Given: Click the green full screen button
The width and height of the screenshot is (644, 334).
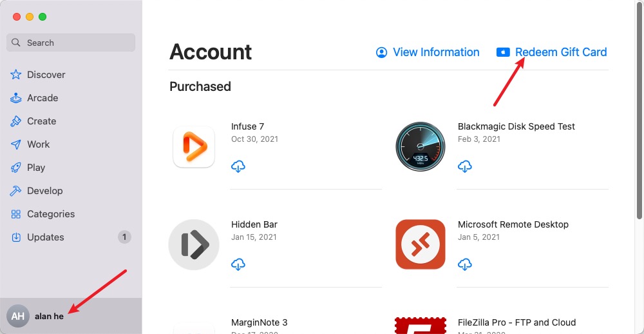Looking at the screenshot, I should (x=43, y=17).
